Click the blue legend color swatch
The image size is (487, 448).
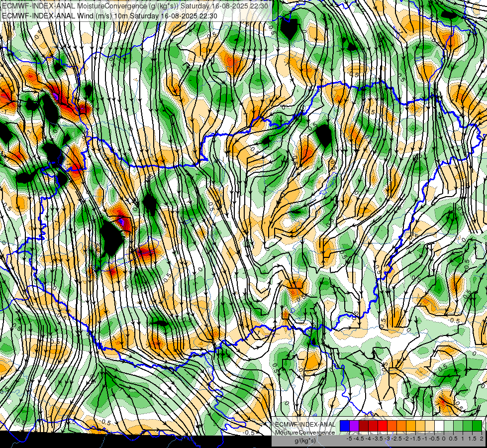(x=345, y=426)
